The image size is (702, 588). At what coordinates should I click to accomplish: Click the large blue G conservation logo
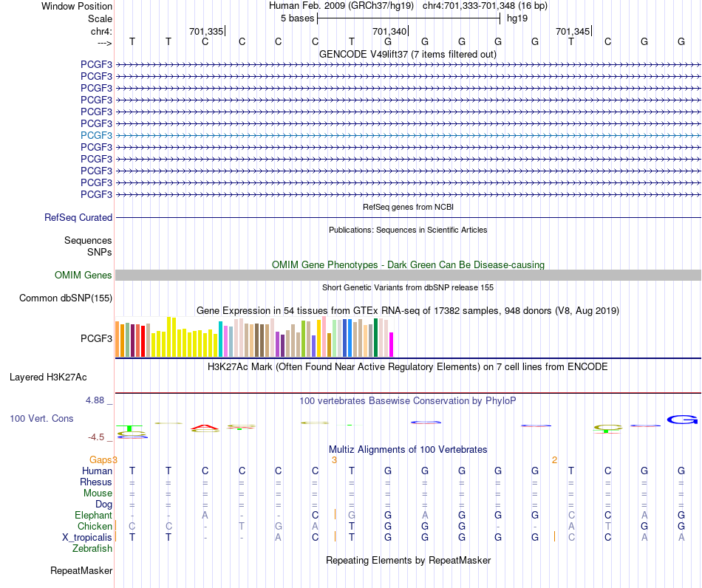point(682,420)
